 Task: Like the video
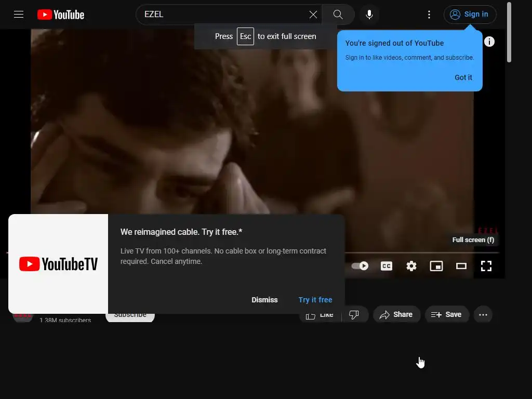click(x=320, y=315)
